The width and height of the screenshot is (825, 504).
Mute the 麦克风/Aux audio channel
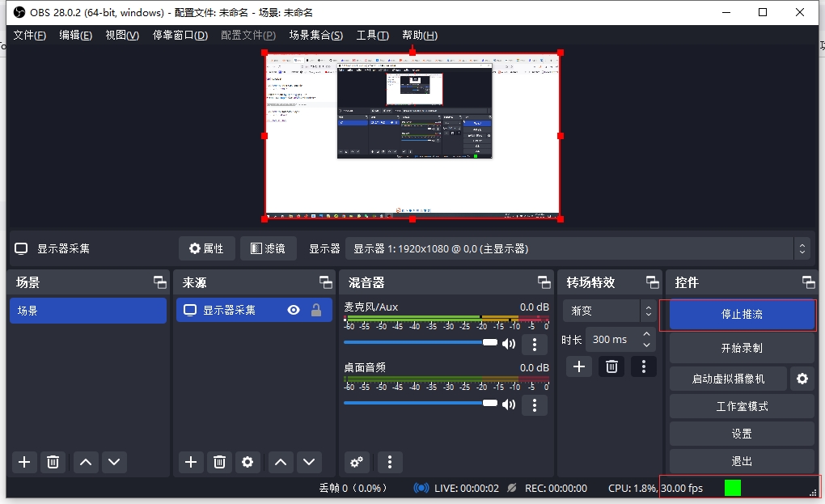point(508,343)
